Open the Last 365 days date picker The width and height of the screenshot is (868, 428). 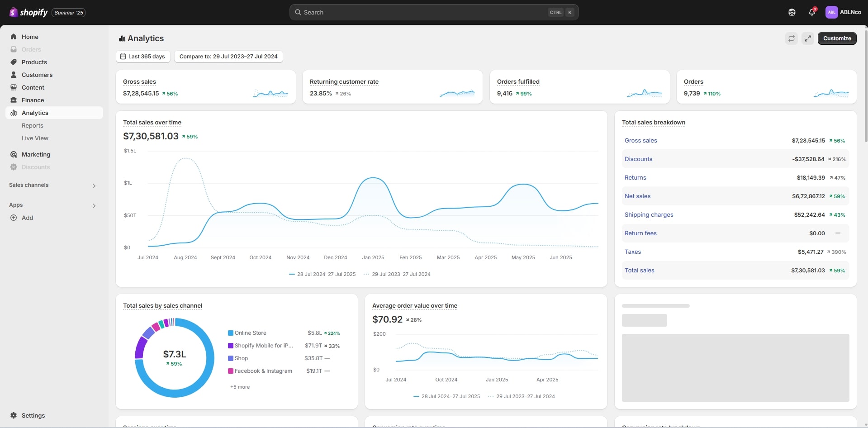point(142,57)
